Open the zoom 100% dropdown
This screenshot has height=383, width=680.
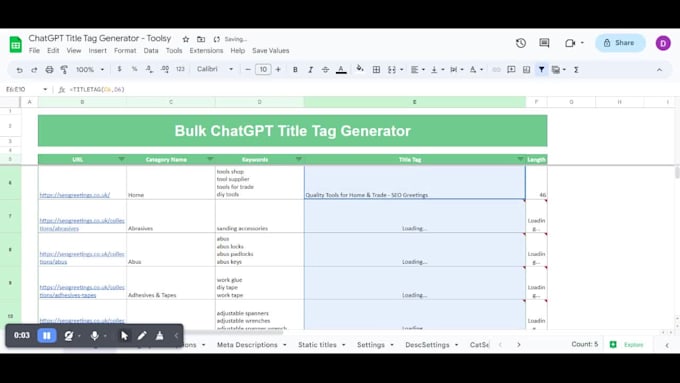(x=90, y=69)
